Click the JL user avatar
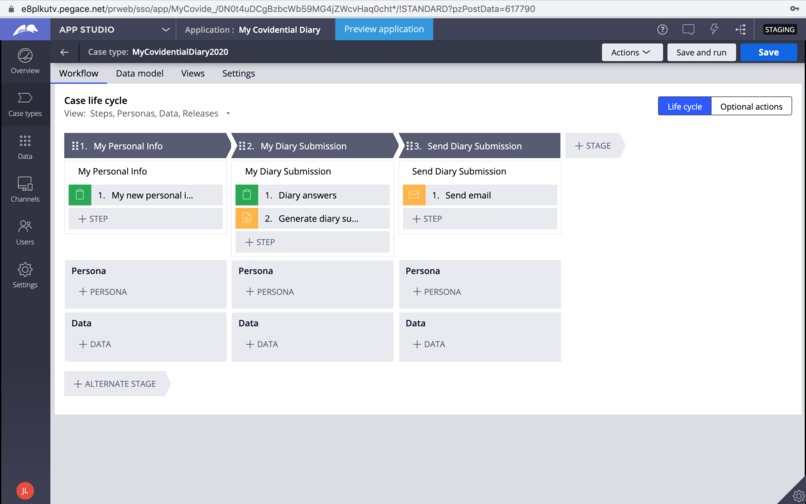806x504 pixels. pos(25,490)
